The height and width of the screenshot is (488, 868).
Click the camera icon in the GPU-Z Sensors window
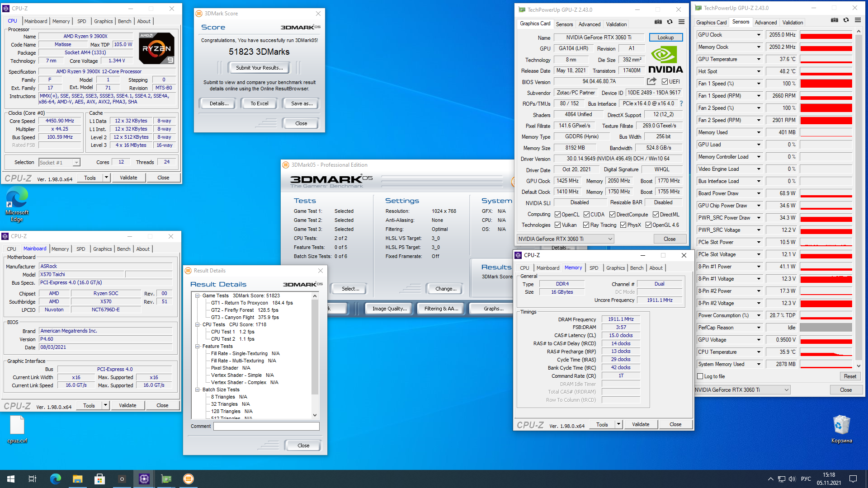click(x=835, y=20)
